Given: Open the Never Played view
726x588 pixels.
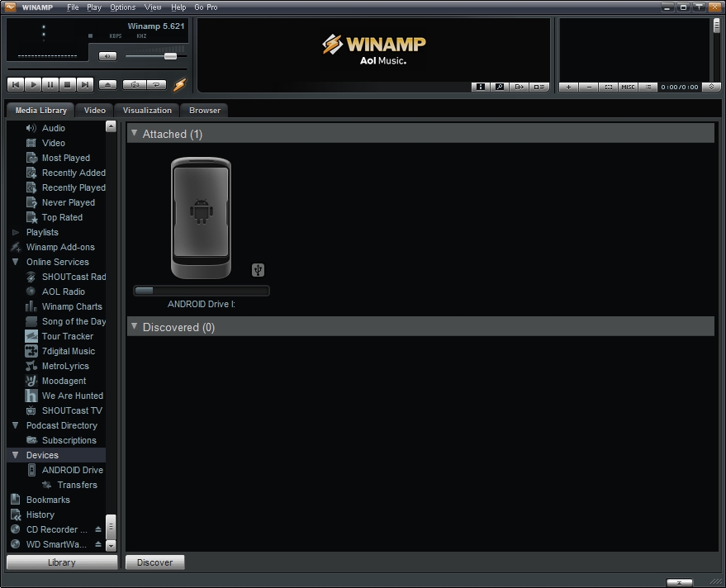Looking at the screenshot, I should [x=68, y=202].
